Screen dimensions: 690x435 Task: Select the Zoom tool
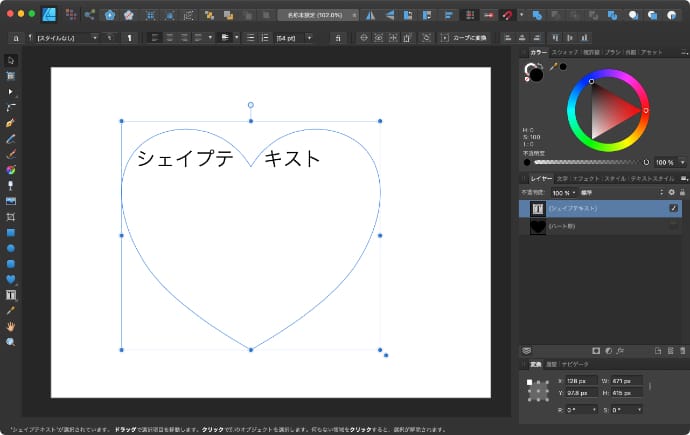click(x=11, y=342)
